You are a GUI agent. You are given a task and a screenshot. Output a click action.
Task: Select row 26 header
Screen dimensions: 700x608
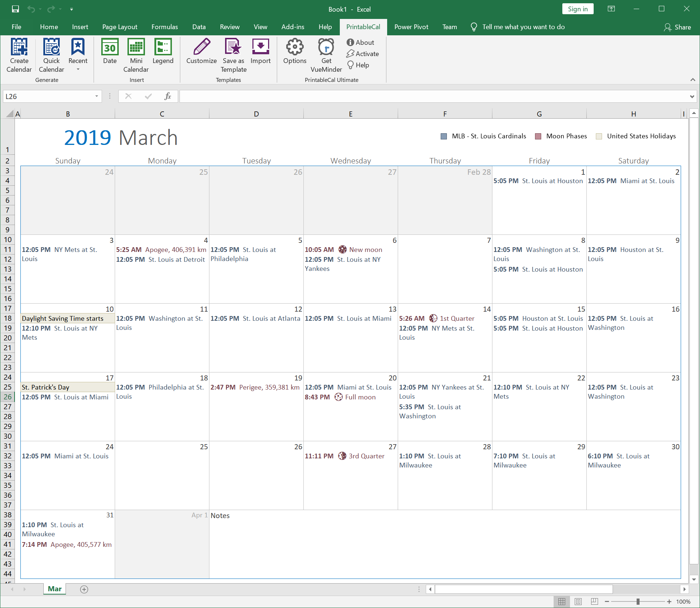(x=8, y=397)
